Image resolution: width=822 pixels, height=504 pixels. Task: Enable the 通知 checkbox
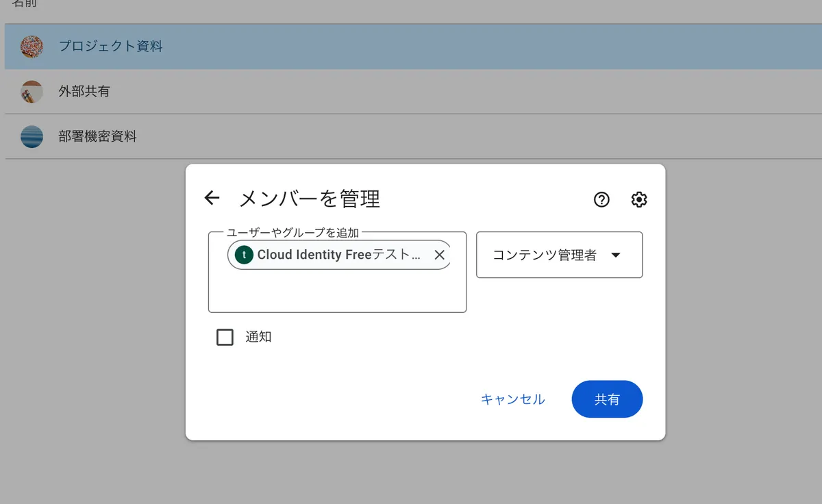click(225, 337)
